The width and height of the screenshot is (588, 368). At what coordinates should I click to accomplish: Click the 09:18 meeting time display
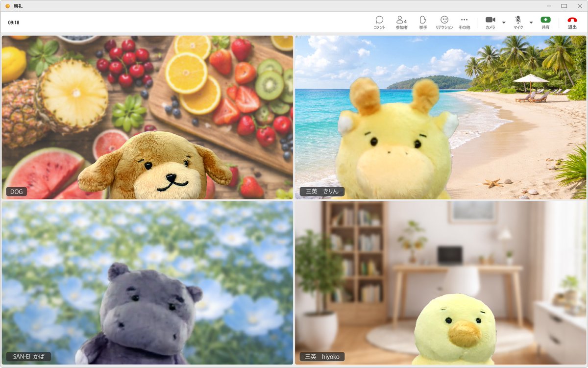pos(14,23)
